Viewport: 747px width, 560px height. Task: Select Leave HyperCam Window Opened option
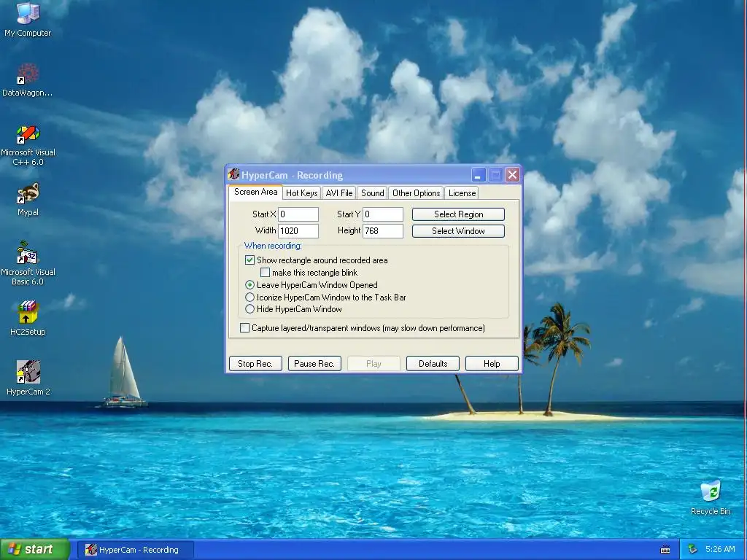point(249,285)
